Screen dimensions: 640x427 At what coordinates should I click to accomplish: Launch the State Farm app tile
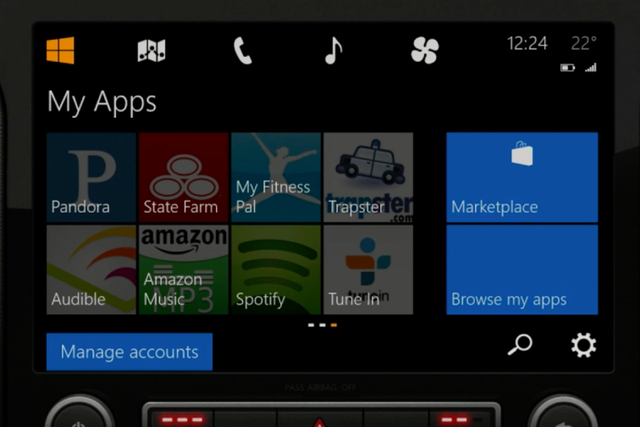pos(184,177)
